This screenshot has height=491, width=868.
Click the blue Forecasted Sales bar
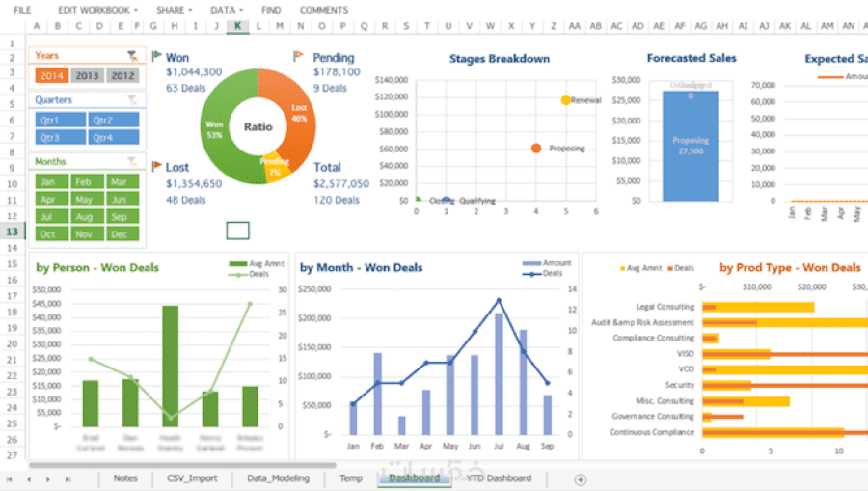[x=691, y=146]
